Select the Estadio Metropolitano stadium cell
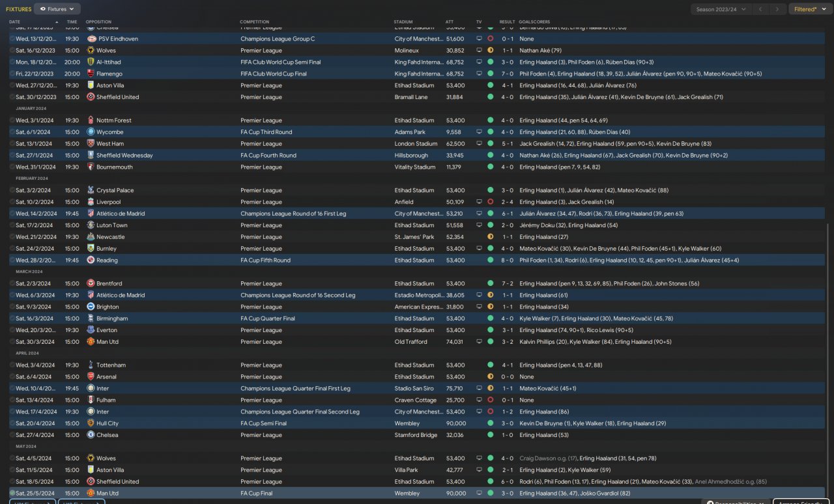The height and width of the screenshot is (504, 834). tap(418, 296)
